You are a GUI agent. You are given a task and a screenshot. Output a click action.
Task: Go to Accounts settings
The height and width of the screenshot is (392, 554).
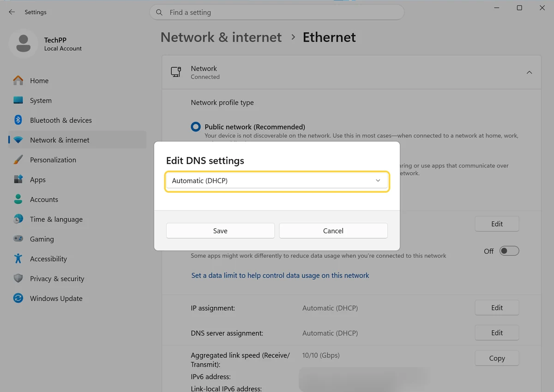(x=44, y=200)
